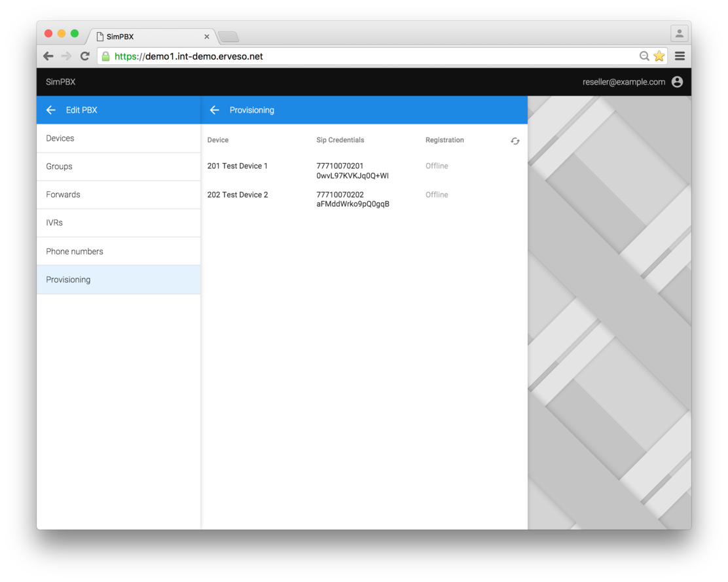Click back arrow in Provisioning header
Screen dimensions: 728x582
click(x=215, y=110)
